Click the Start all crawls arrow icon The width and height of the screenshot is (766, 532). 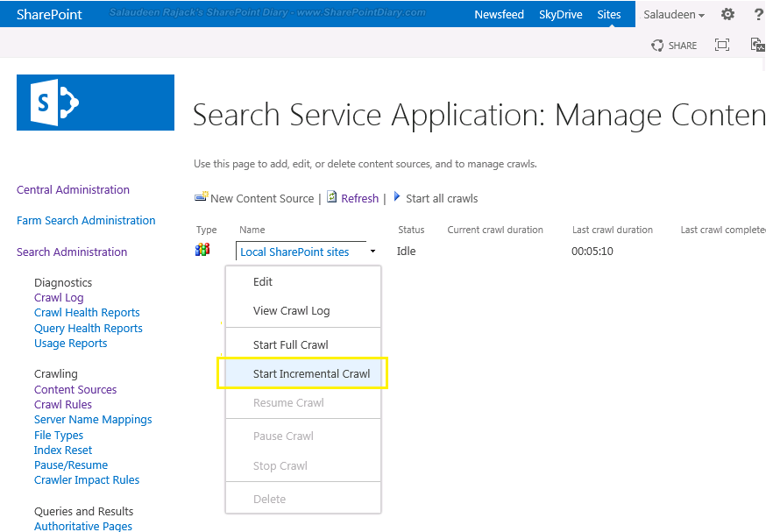tap(397, 197)
